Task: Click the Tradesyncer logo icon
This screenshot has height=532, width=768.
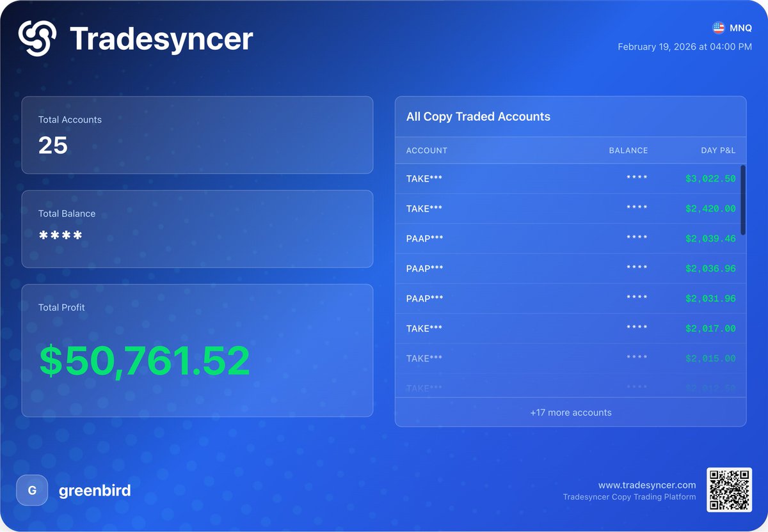Action: pyautogui.click(x=38, y=38)
